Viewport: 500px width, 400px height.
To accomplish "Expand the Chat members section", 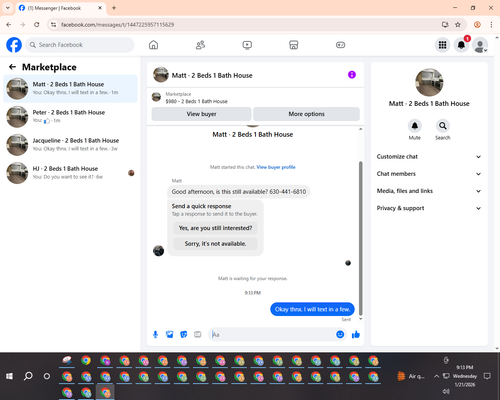I will click(x=429, y=174).
